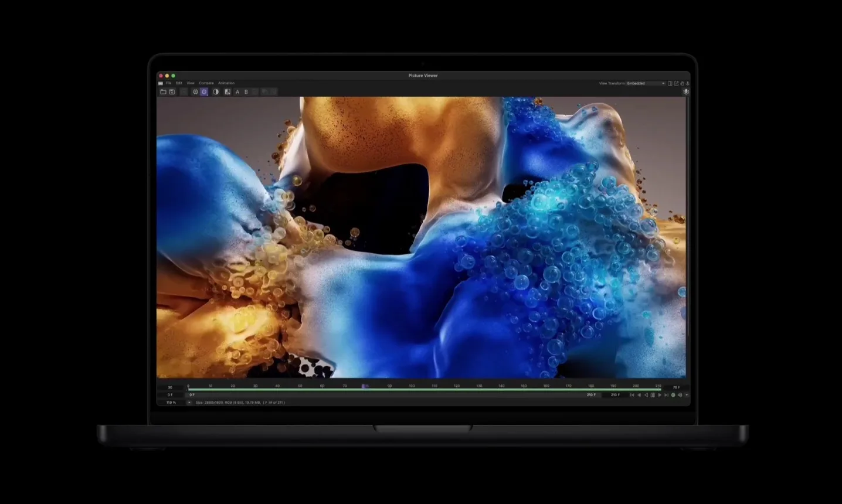Open the View Transform dropdown showing Embedded
Viewport: 842px width, 504px height.
645,83
